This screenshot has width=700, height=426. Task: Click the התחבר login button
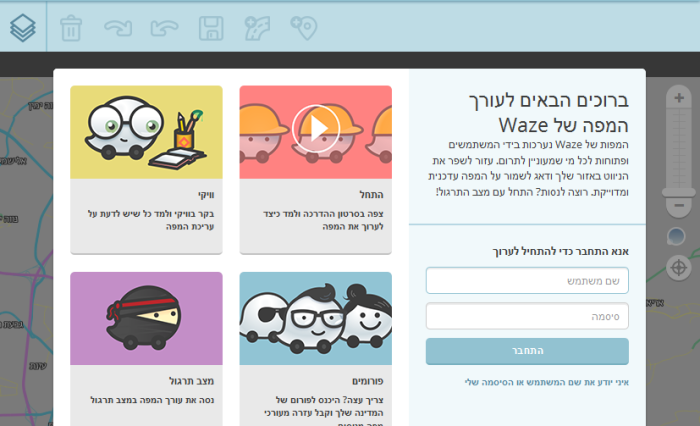tap(527, 351)
